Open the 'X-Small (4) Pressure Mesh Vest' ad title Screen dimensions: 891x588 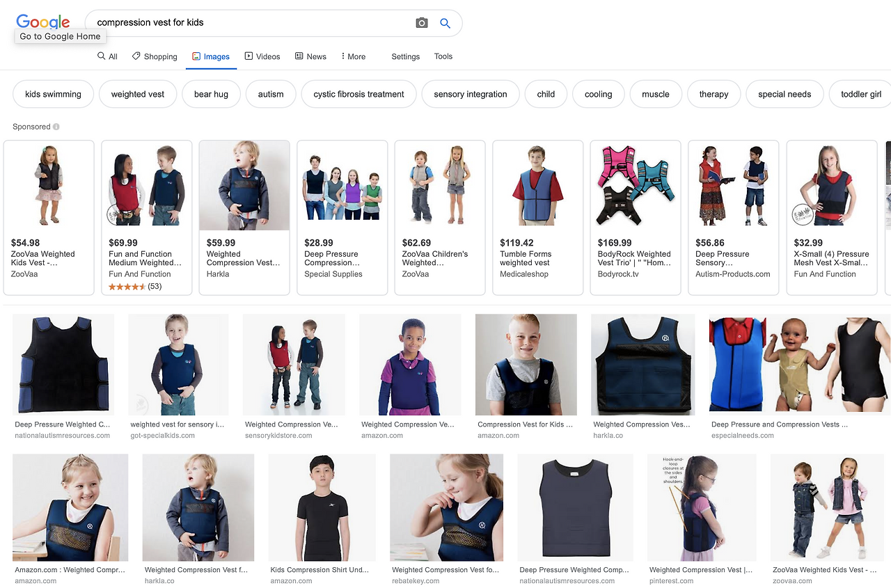[x=832, y=259]
